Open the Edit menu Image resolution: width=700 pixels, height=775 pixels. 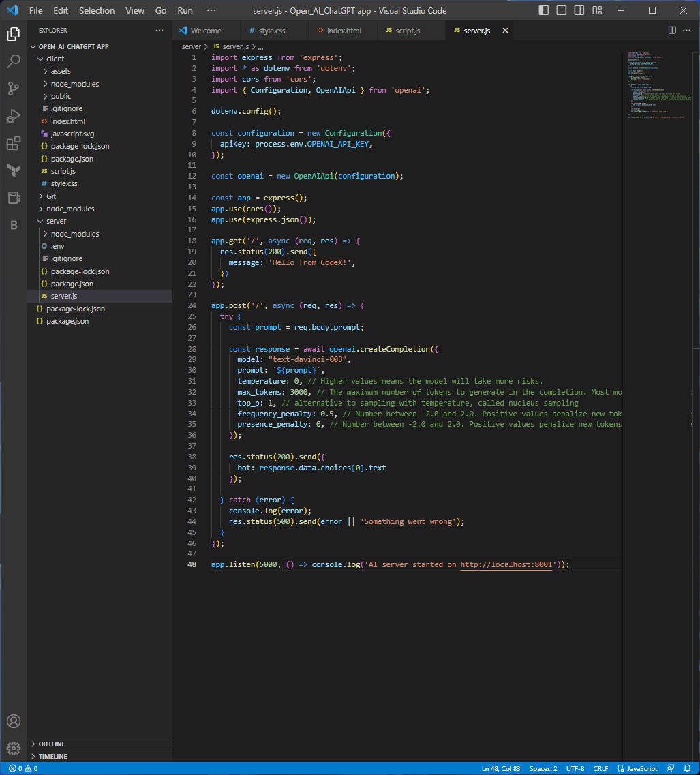coord(61,10)
